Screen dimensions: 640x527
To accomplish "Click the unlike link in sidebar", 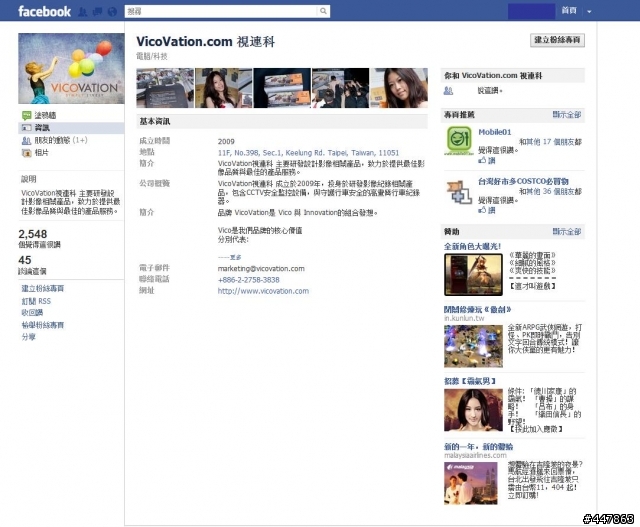I will click(32, 313).
